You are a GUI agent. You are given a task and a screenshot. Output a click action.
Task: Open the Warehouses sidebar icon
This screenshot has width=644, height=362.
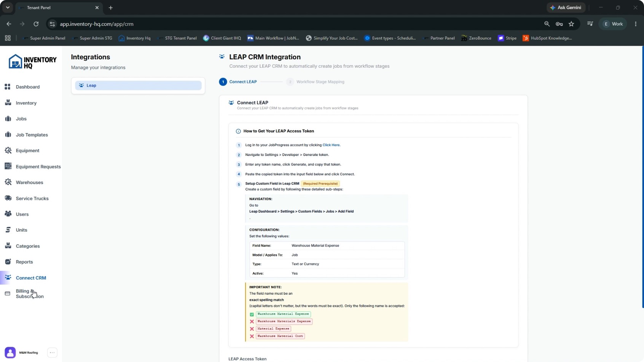[8, 182]
